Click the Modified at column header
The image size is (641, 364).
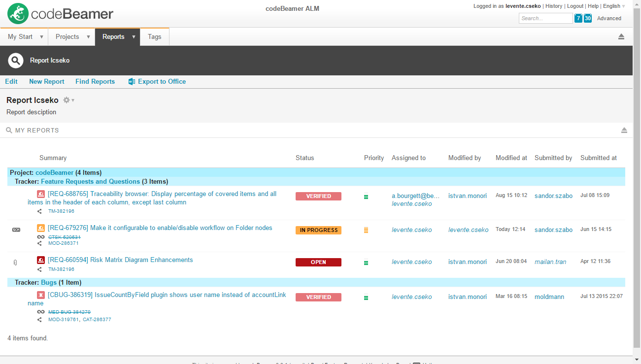pyautogui.click(x=511, y=158)
